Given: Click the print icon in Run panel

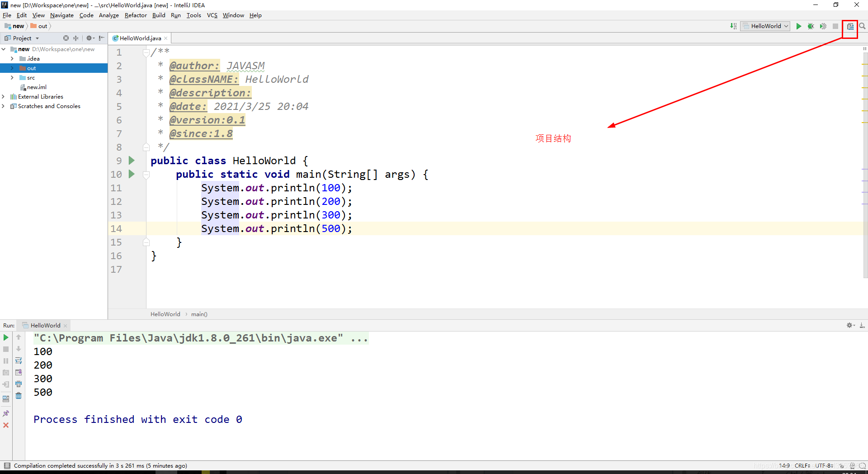Looking at the screenshot, I should coord(19,384).
